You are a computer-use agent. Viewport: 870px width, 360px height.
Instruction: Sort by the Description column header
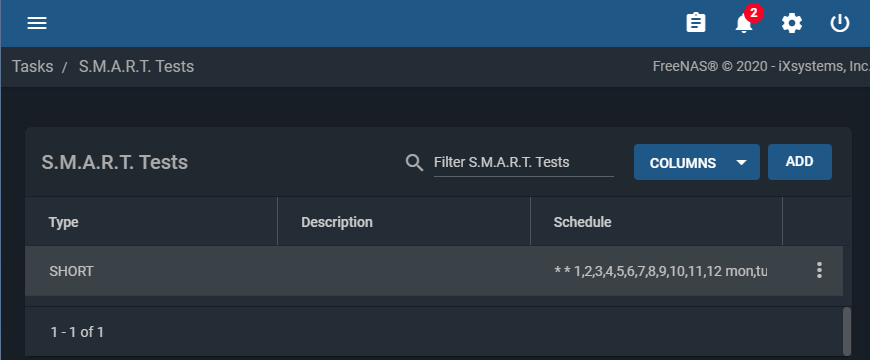(337, 222)
